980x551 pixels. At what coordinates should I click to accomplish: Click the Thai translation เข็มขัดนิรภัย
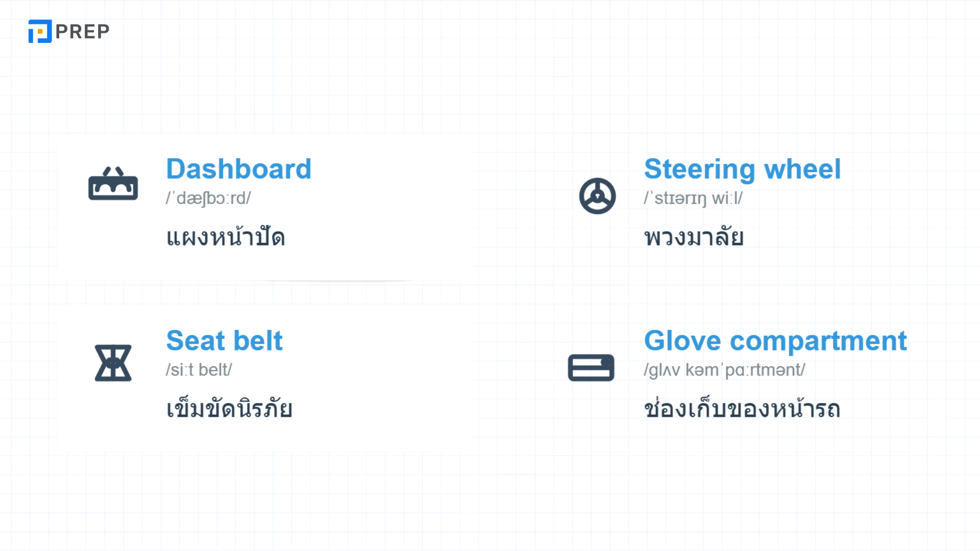pos(229,409)
